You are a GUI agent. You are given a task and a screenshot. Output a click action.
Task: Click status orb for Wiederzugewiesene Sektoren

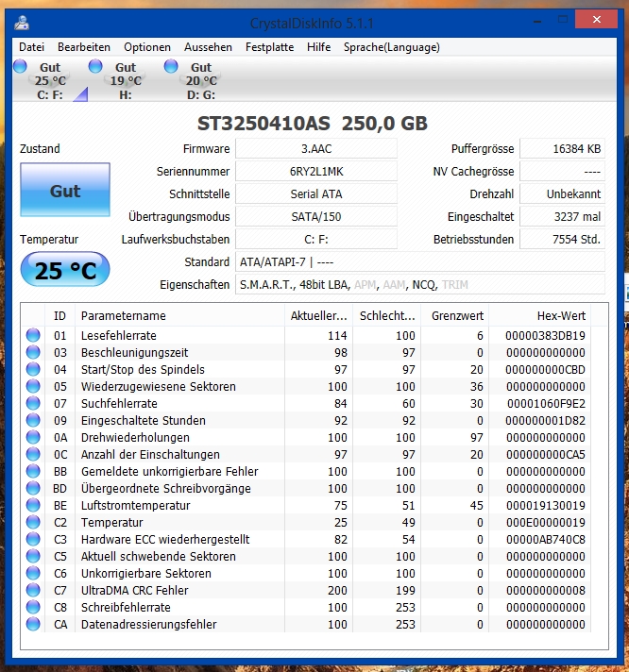(33, 386)
